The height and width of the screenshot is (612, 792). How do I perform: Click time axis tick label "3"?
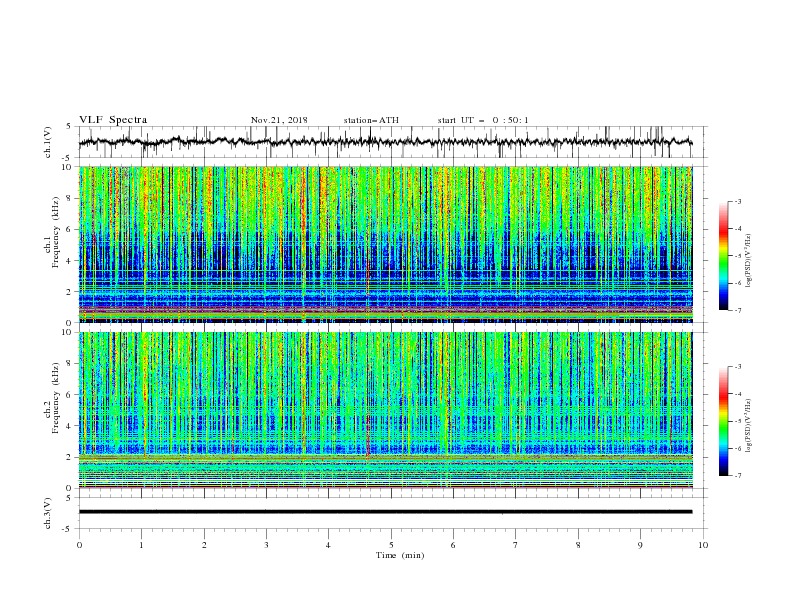[267, 545]
